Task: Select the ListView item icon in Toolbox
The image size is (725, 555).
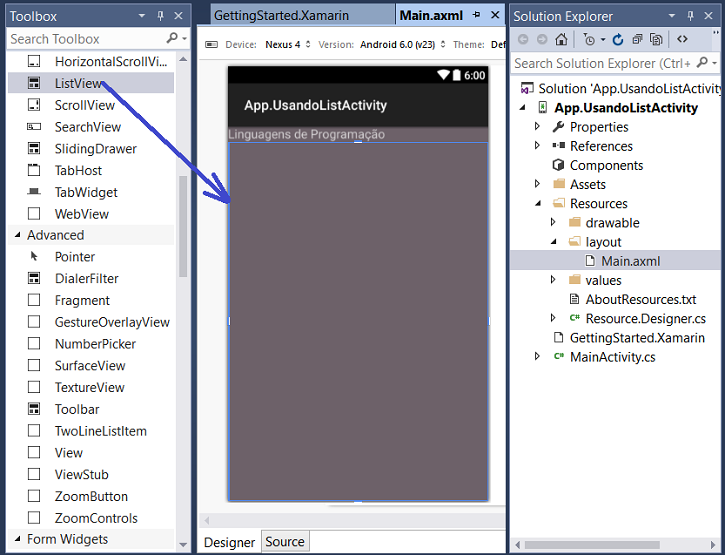Action: 34,83
